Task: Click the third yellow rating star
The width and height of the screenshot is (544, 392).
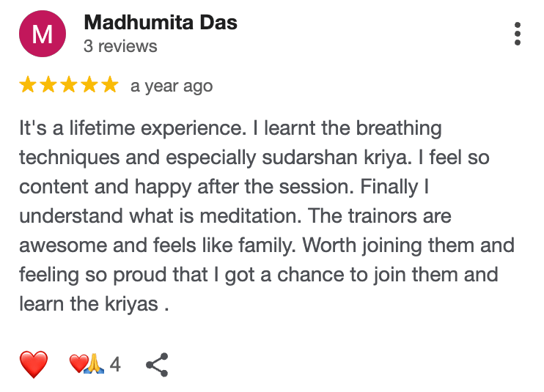Action: (x=69, y=84)
